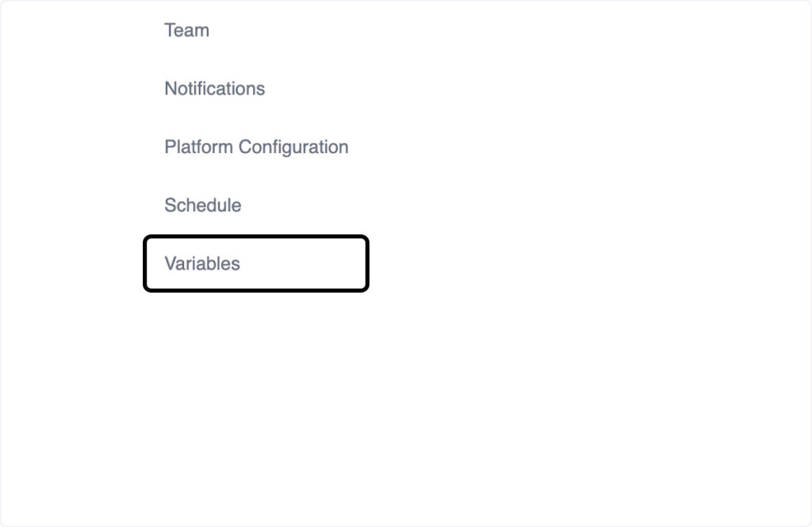812x527 pixels.
Task: Open the Team menu item
Action: click(186, 31)
